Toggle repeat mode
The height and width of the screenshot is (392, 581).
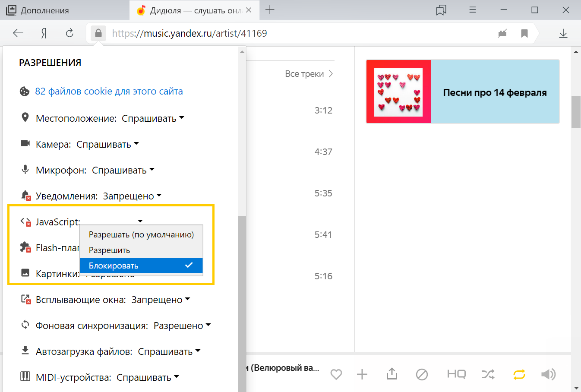[x=519, y=374]
